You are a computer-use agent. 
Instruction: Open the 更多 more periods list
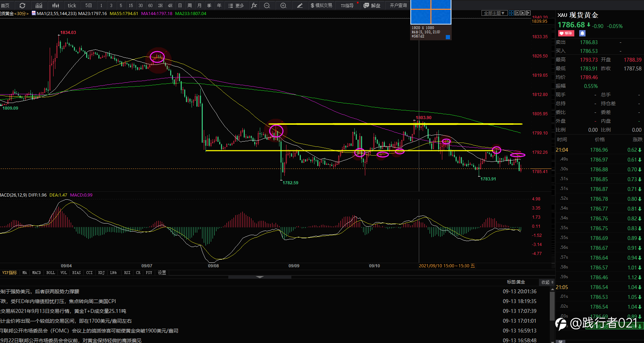[x=236, y=6]
